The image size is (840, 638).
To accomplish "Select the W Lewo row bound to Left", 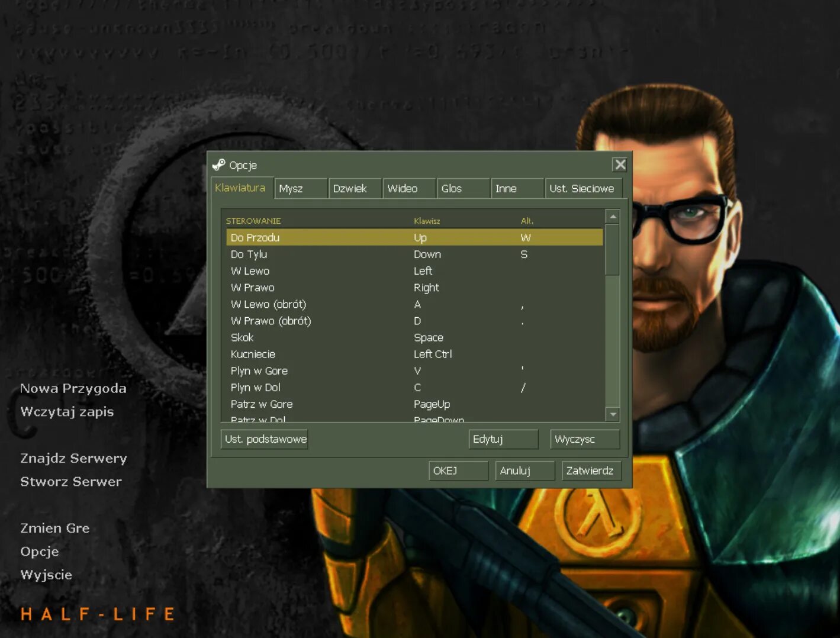I will point(414,270).
